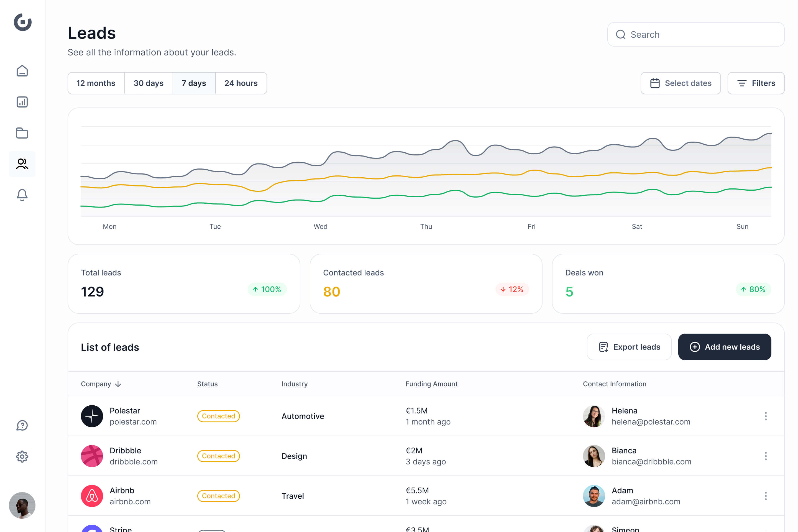Screen dimensions: 798x532
Task: Open the settings gear icon
Action: point(22,457)
